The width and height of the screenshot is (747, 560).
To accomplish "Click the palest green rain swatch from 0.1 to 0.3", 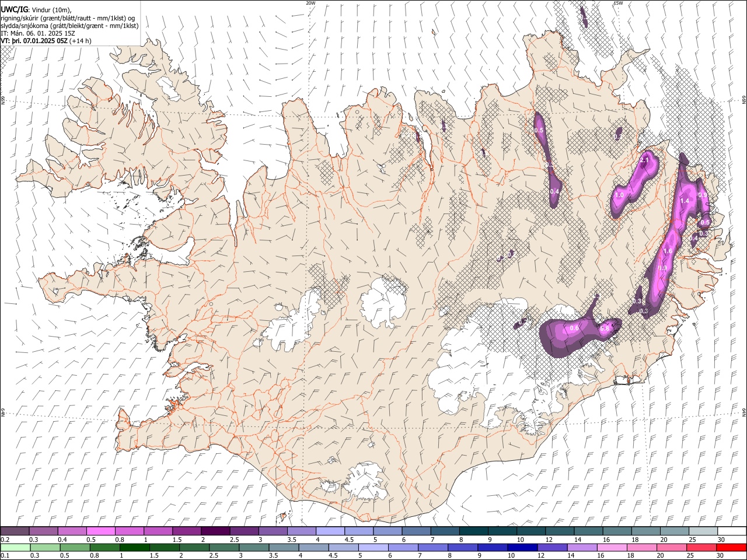I will point(16,547).
